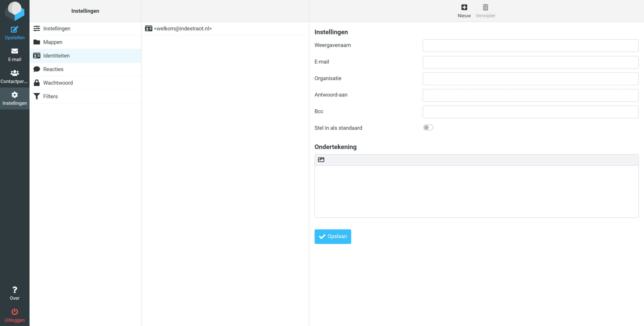Save the identity with Opslaan button
Image resolution: width=644 pixels, height=326 pixels.
pos(333,237)
